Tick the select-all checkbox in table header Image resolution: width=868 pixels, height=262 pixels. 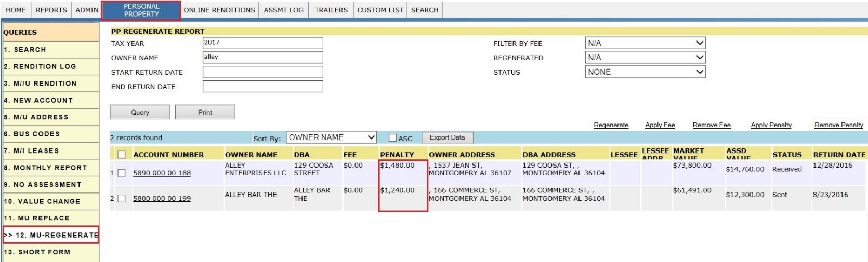point(122,155)
